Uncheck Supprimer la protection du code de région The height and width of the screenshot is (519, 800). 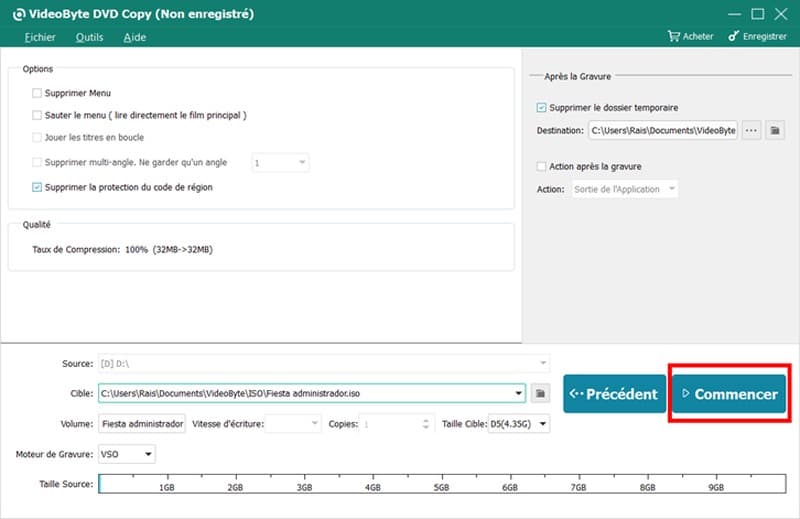[37, 187]
